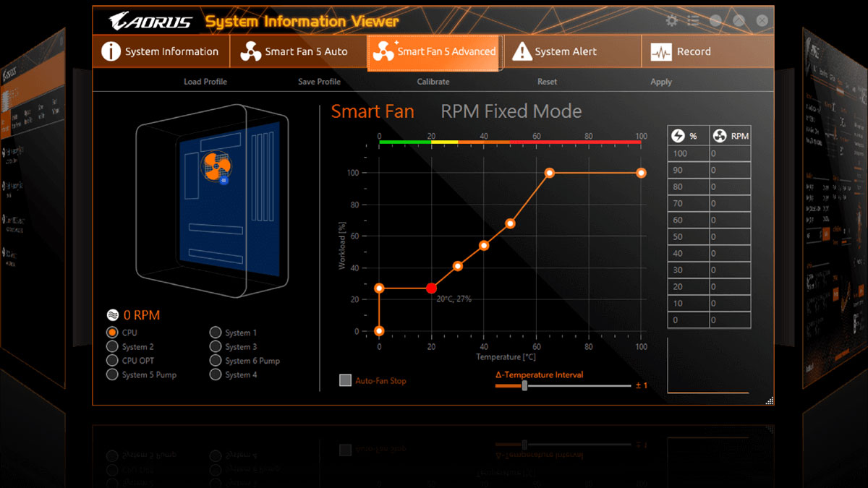Click the airflow icon beside 0 RPM

coord(112,315)
